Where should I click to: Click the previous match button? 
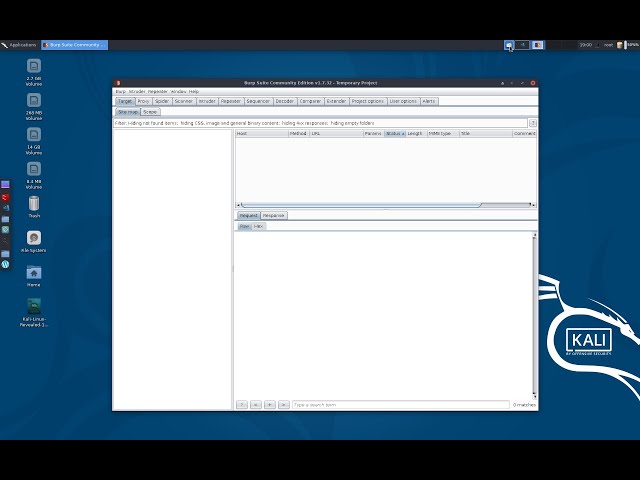(256, 405)
